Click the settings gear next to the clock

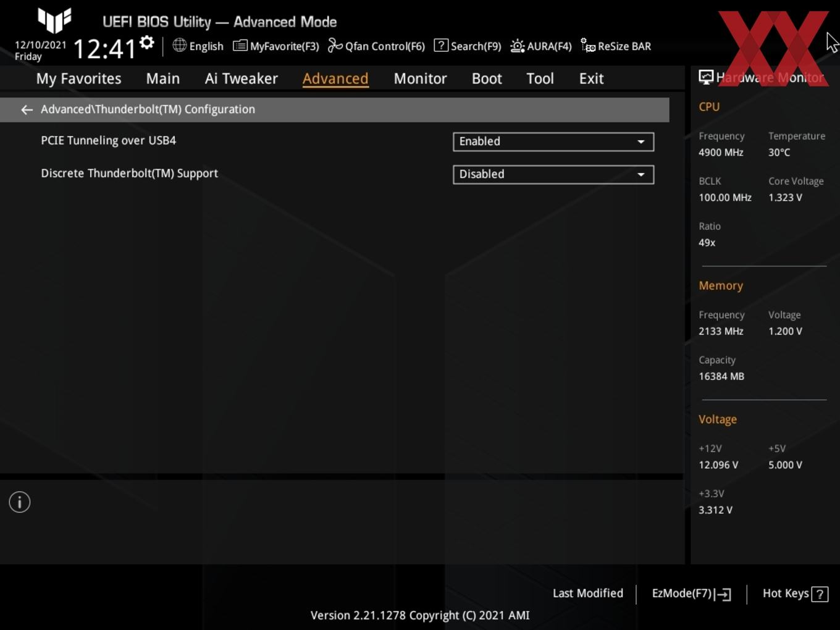coord(147,43)
